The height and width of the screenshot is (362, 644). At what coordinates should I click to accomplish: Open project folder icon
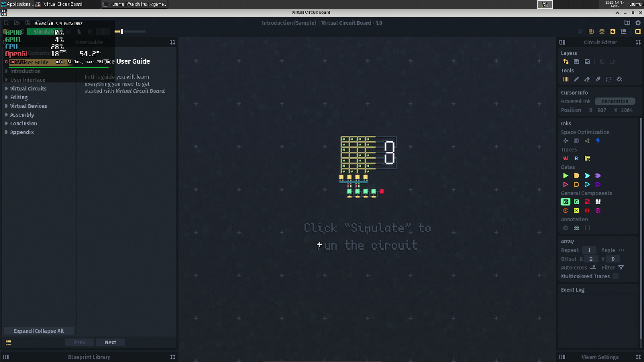tap(17, 23)
